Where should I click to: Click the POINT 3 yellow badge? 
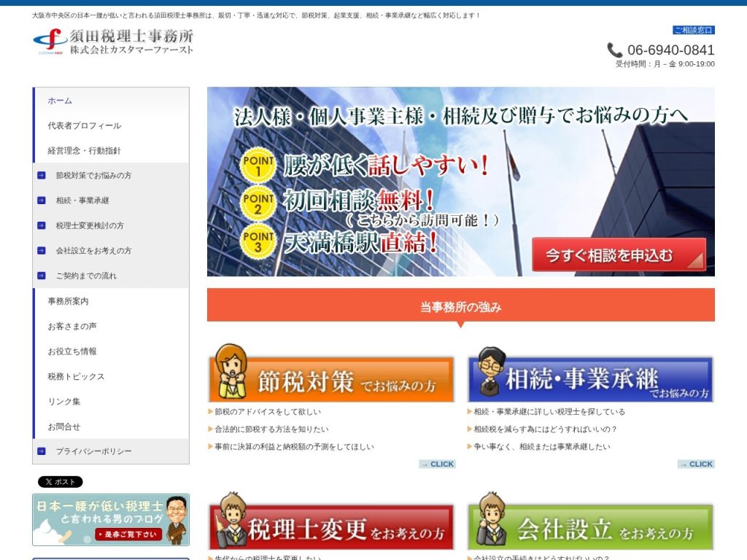coord(258,241)
